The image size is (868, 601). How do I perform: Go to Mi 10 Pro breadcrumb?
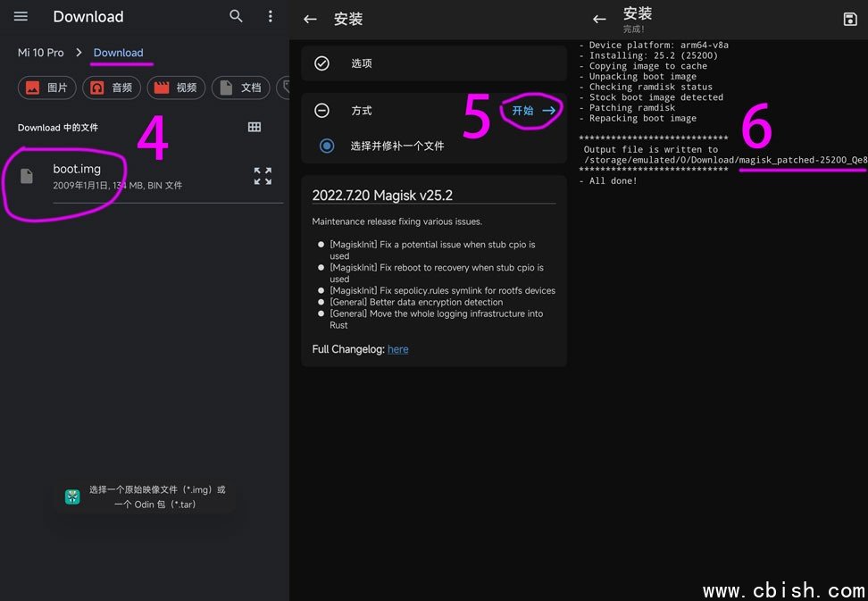(40, 53)
